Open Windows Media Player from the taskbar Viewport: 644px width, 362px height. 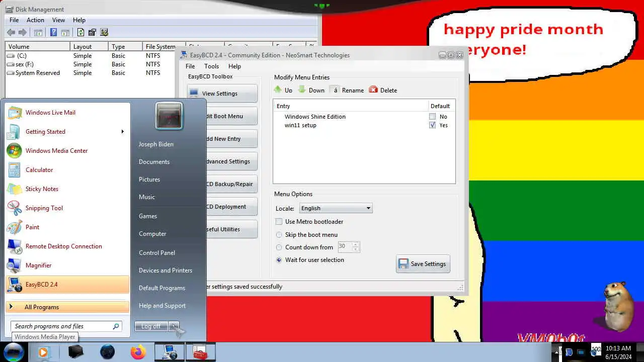44,352
